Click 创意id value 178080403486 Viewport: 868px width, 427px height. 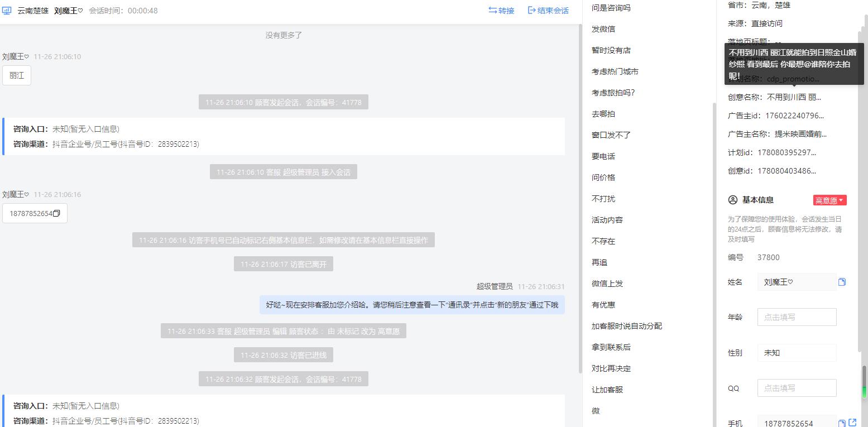click(x=787, y=171)
